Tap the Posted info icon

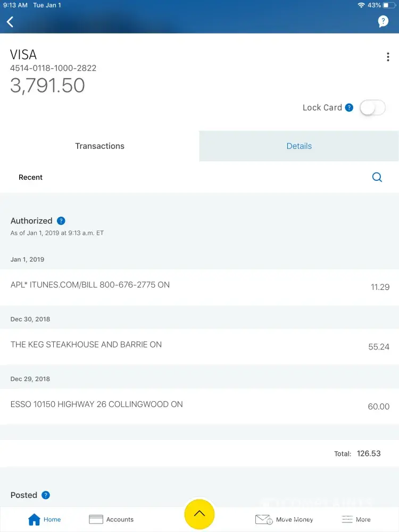coord(46,495)
